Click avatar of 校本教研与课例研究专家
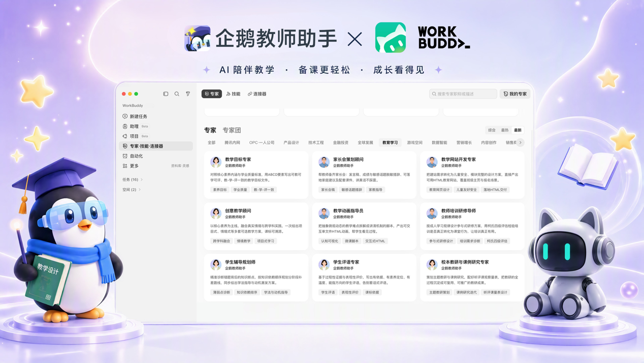Image resolution: width=644 pixels, height=363 pixels. coord(432,265)
